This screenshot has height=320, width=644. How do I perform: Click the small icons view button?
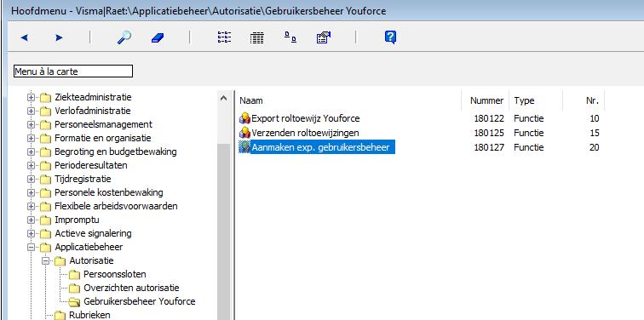point(290,37)
